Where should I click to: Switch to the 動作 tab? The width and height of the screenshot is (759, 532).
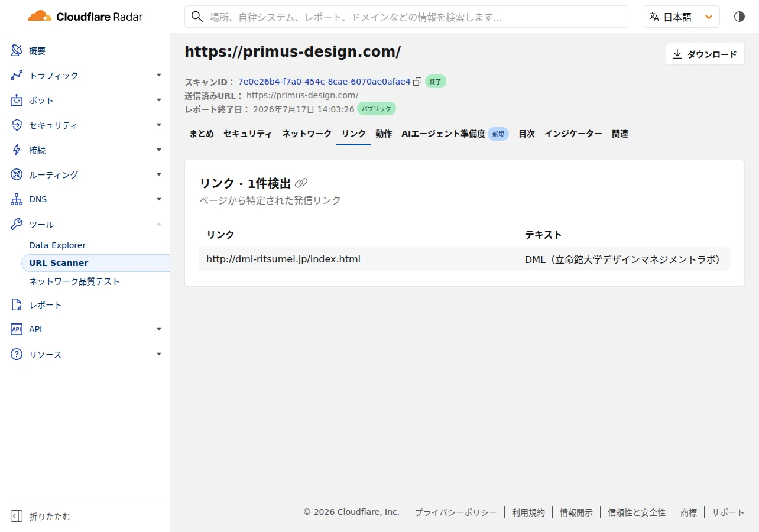[x=384, y=134]
